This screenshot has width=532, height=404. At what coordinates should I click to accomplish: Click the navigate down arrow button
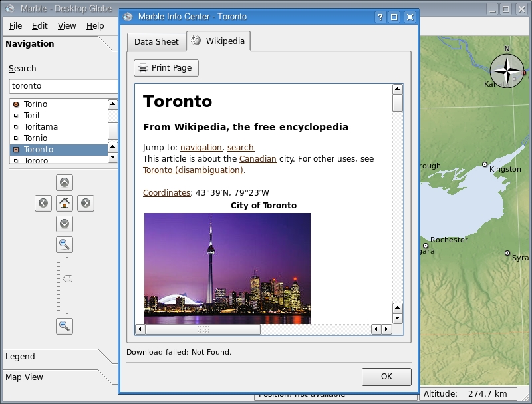click(65, 224)
